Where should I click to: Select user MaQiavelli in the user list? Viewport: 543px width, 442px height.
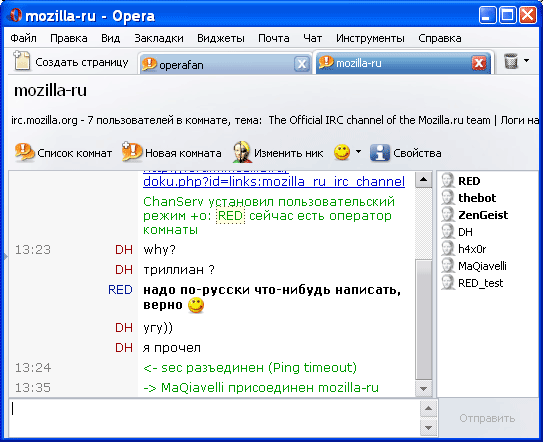[482, 266]
